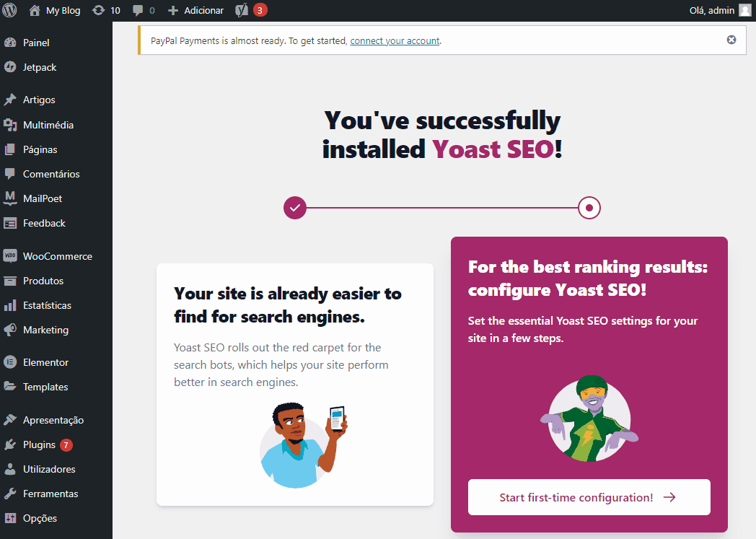Click the red 3 Yoast notification badge
Viewport: 756px width, 539px height.
coord(260,10)
